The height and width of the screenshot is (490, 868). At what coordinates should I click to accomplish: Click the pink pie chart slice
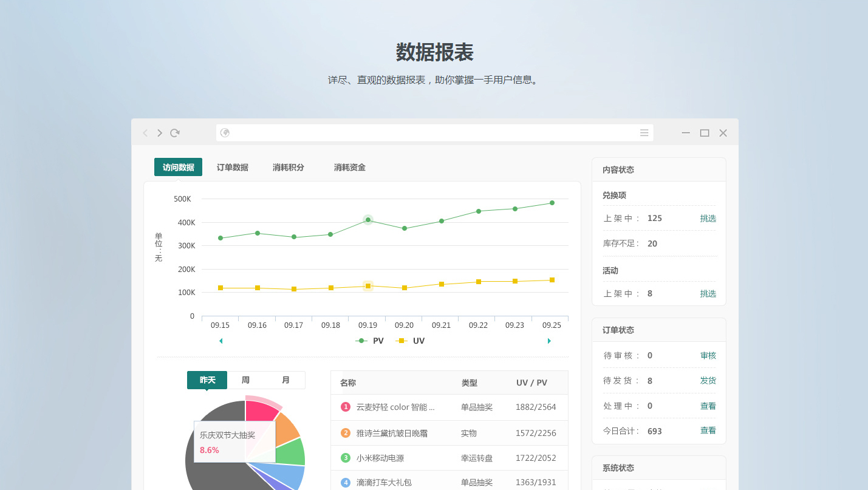tap(262, 412)
